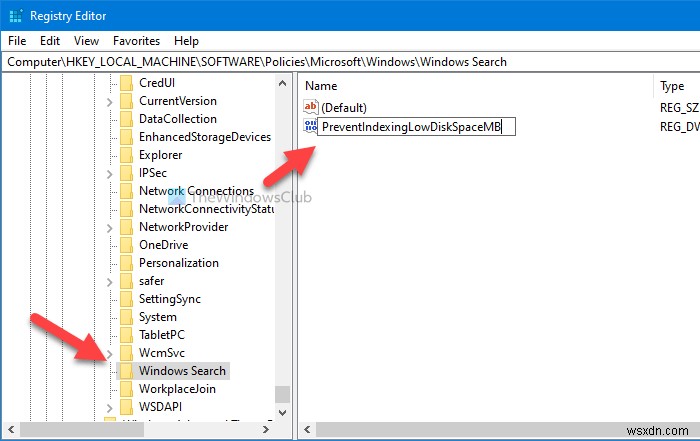The height and width of the screenshot is (441, 700).
Task: Click the Registry Editor app icon
Action: pos(16,16)
